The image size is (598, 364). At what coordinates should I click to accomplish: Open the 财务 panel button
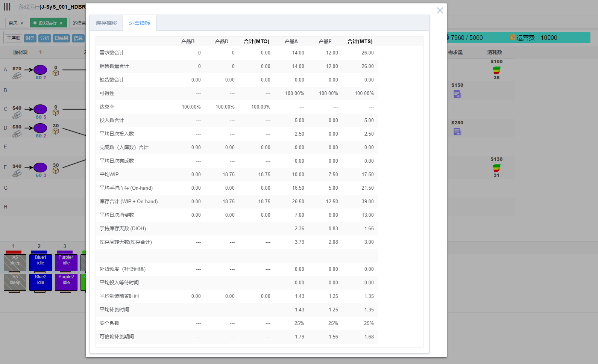pyautogui.click(x=30, y=38)
